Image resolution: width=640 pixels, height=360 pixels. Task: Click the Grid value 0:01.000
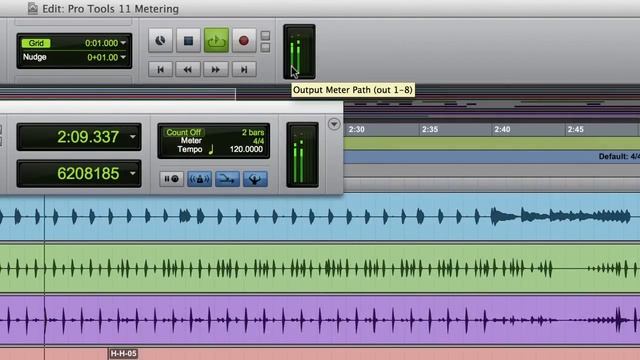(101, 43)
